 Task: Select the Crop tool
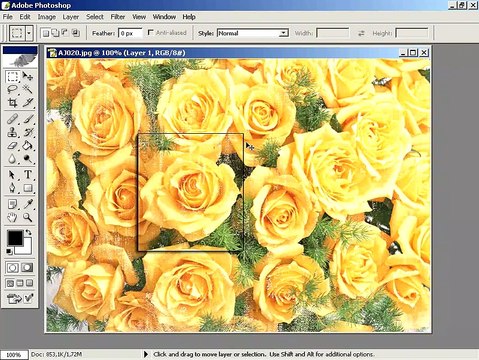point(12,102)
